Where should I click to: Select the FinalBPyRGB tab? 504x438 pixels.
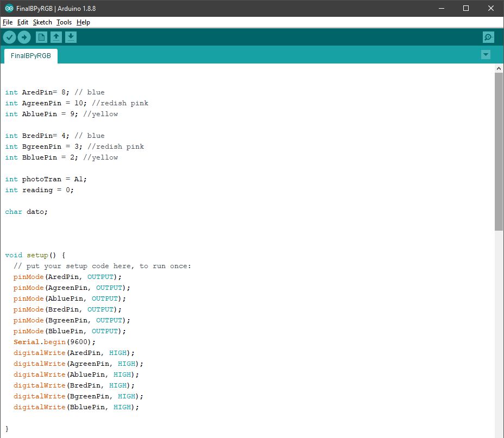click(31, 56)
